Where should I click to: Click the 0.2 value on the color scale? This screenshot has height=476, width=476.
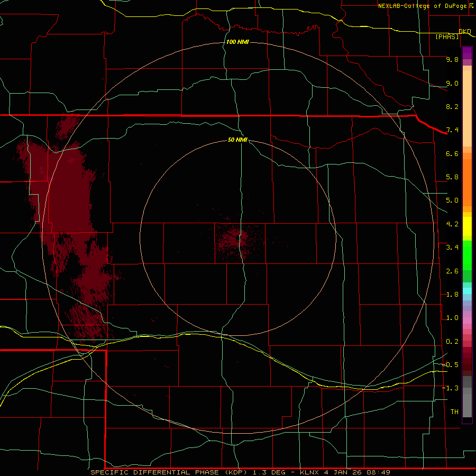452,342
